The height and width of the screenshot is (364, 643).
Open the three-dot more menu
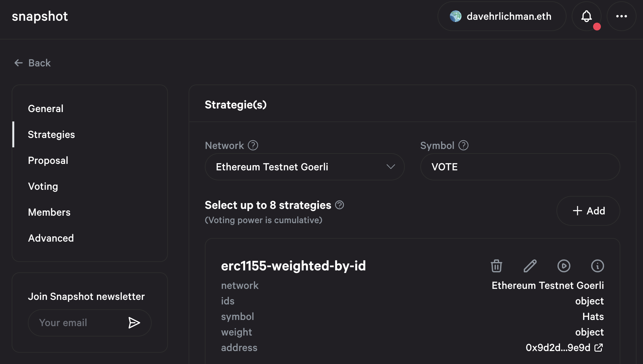(x=621, y=16)
